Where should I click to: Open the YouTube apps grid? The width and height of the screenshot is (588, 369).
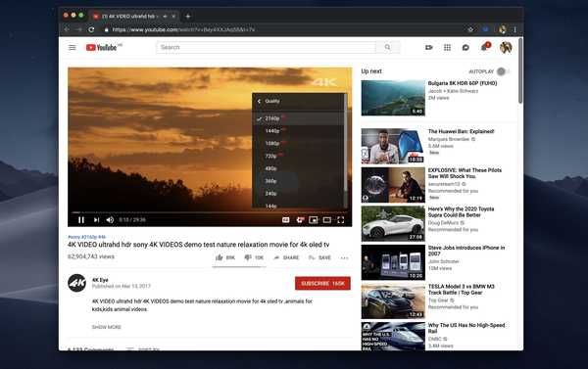[447, 48]
